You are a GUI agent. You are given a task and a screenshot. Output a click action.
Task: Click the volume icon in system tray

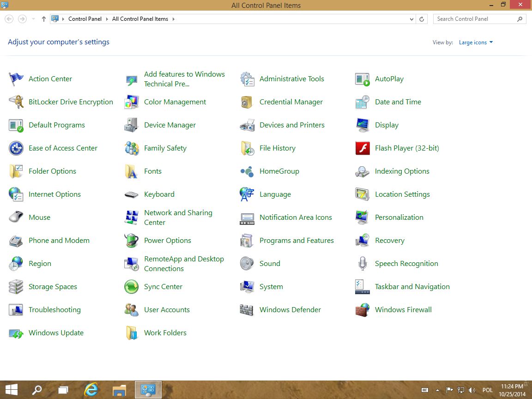tap(472, 390)
